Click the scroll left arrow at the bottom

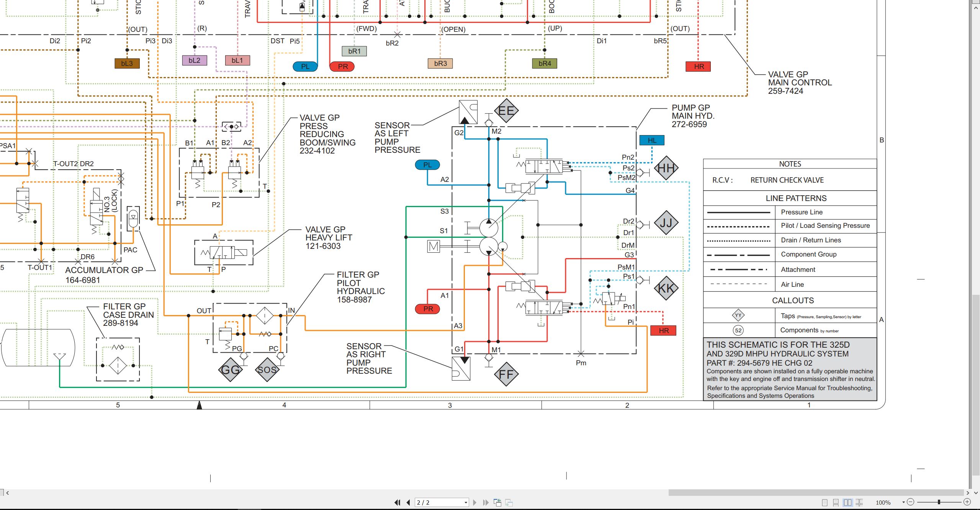7,493
